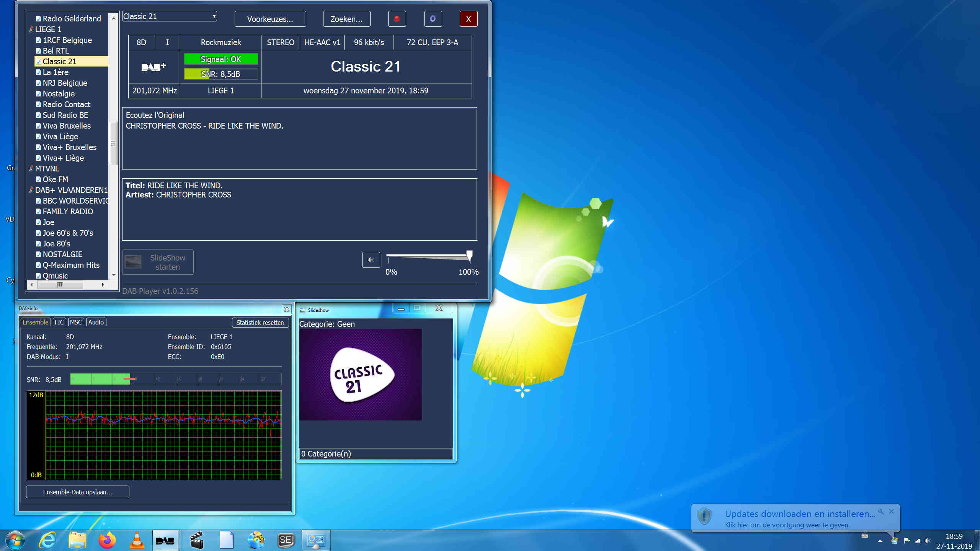Click the red record button
Viewport: 980px width, 551px height.
click(397, 19)
